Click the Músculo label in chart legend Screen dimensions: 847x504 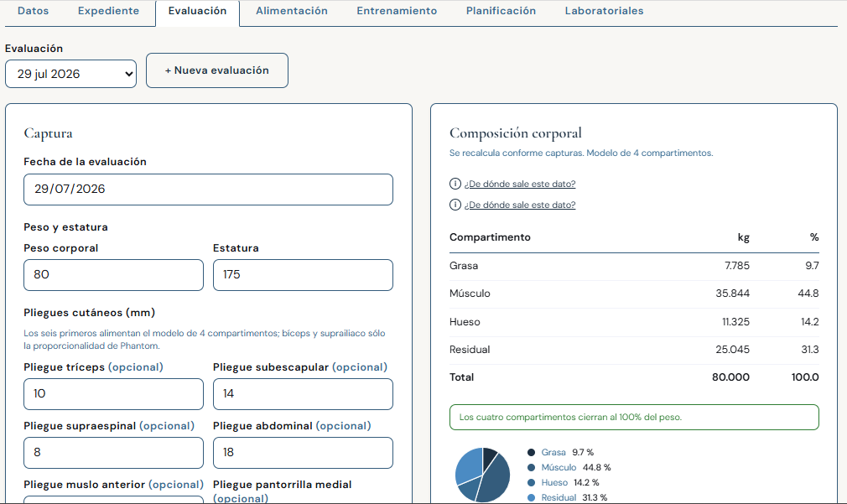tap(559, 468)
